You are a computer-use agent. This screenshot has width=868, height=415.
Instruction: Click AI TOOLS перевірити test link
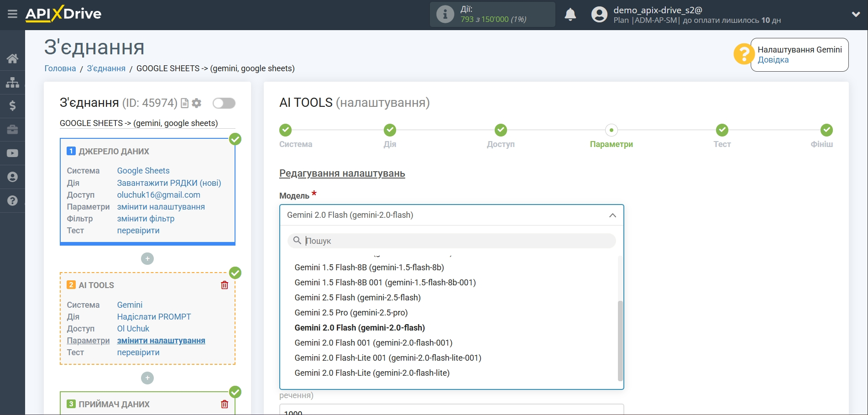pyautogui.click(x=138, y=352)
